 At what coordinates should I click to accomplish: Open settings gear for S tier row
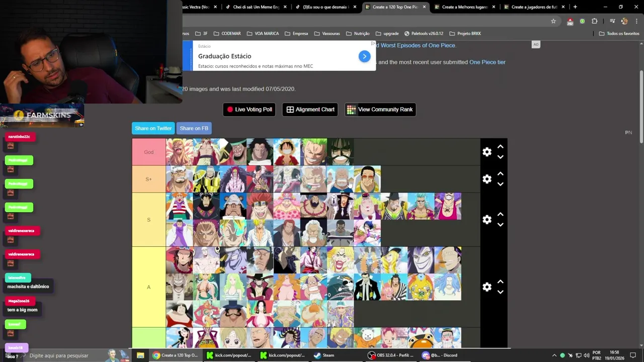487,220
